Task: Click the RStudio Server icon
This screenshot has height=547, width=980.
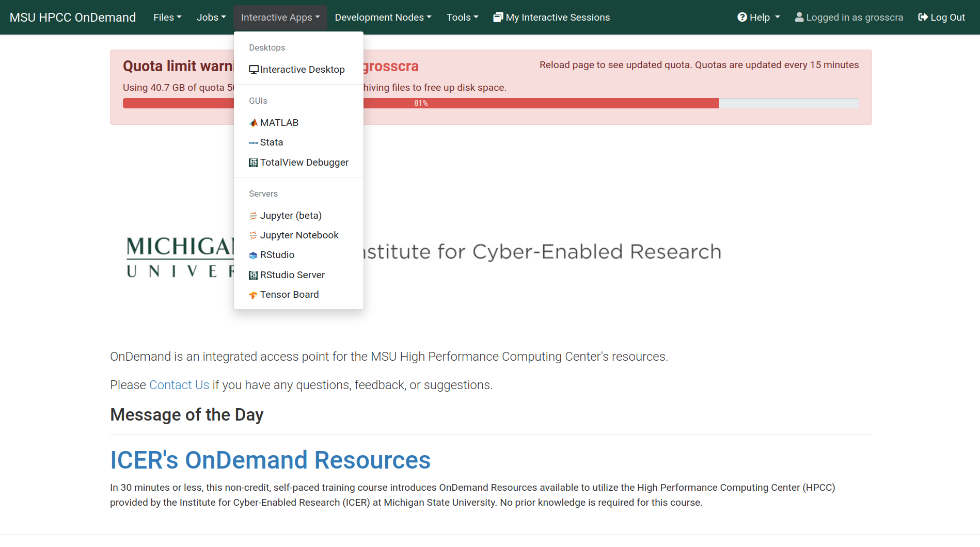Action: [253, 275]
